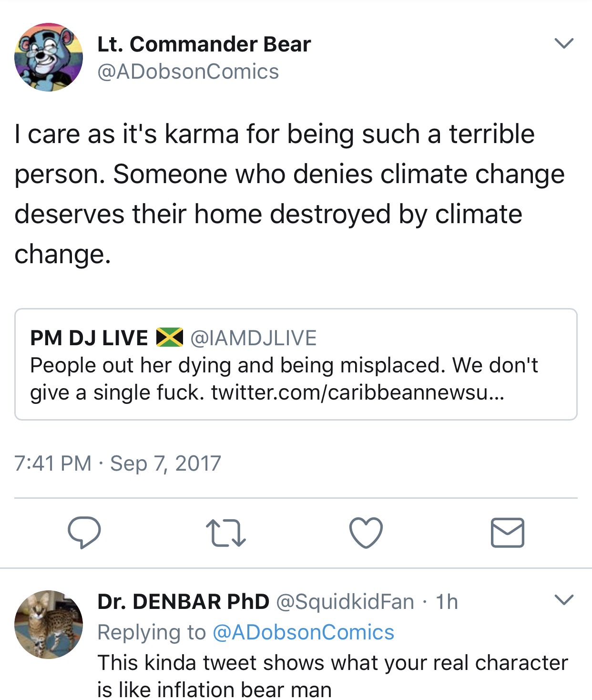Open the Lt. Commander Bear display name
The width and height of the screenshot is (592, 700).
click(x=204, y=44)
